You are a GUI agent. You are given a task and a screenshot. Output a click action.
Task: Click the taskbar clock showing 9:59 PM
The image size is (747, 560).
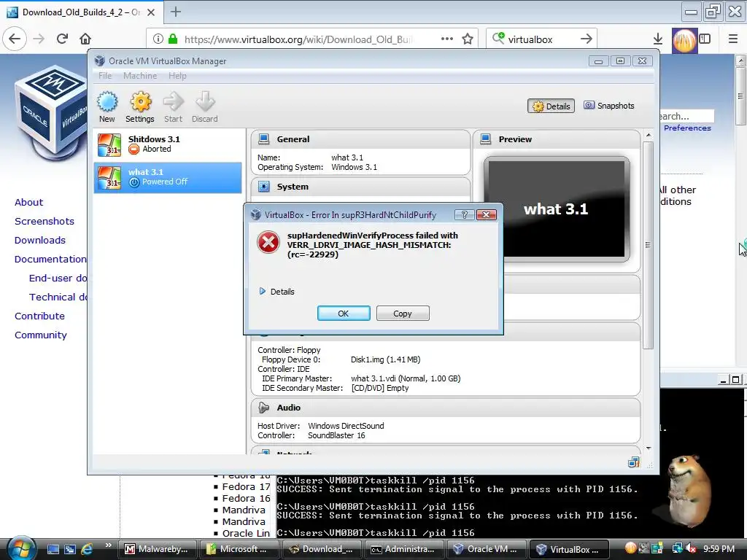(x=719, y=549)
